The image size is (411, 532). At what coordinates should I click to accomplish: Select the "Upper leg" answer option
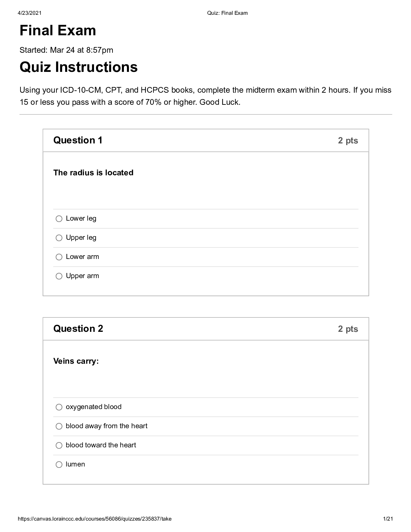click(59, 238)
